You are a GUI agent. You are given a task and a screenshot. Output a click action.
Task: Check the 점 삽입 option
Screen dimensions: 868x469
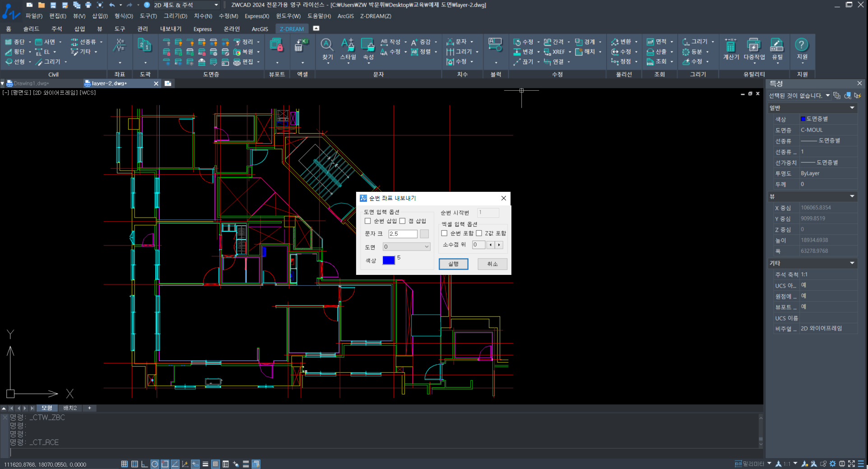(403, 221)
